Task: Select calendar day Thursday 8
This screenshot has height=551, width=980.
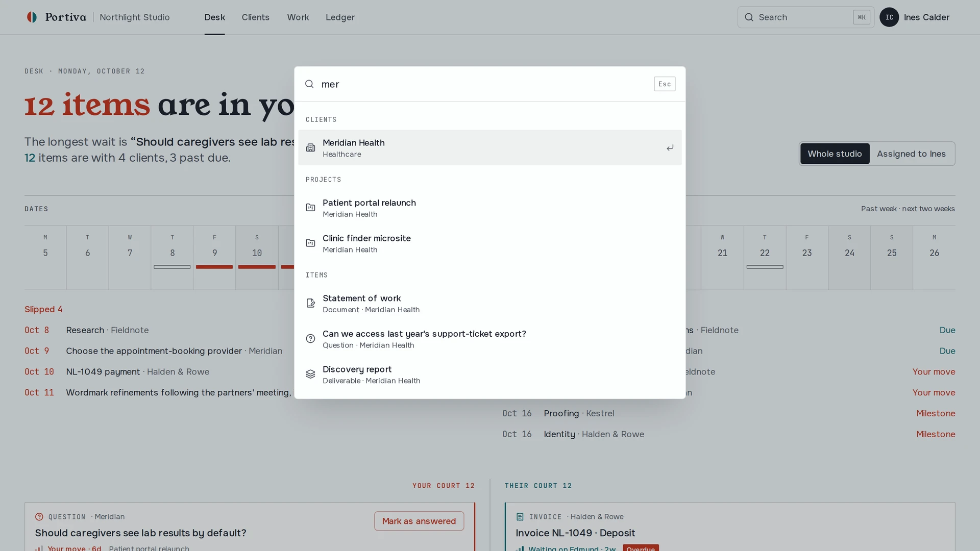Action: 172,258
